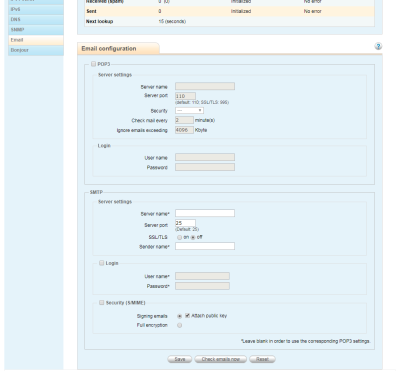The height and width of the screenshot is (371, 400).
Task: Select SSL/TLS on radio button
Action: click(x=180, y=237)
